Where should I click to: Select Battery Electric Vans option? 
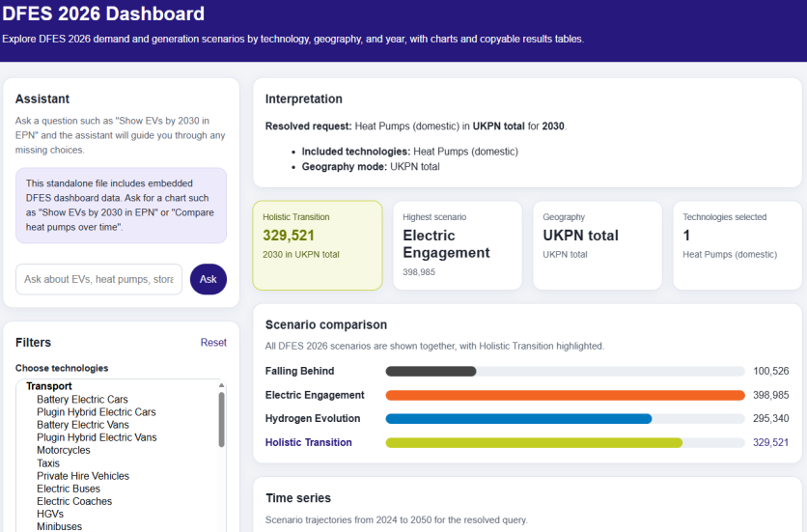pyautogui.click(x=83, y=425)
